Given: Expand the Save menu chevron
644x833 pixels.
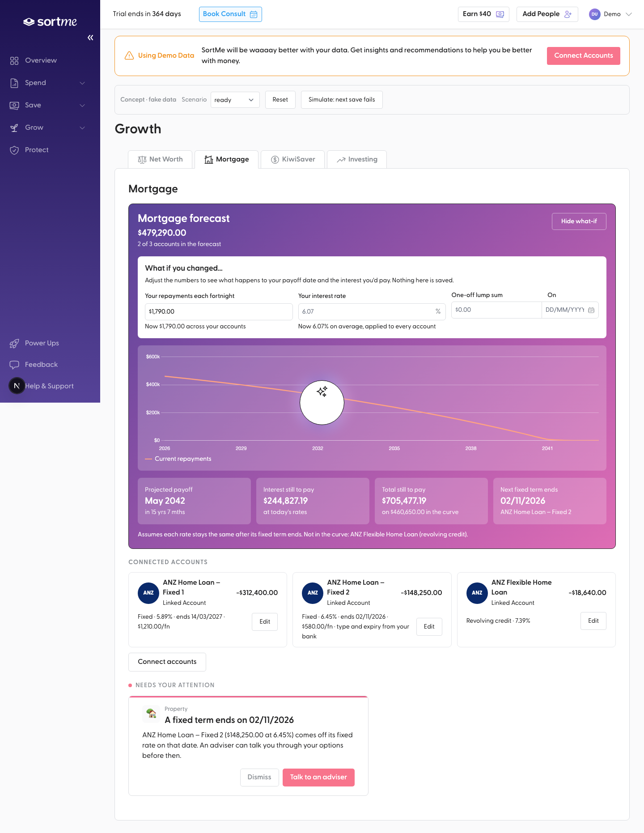Looking at the screenshot, I should pyautogui.click(x=82, y=105).
